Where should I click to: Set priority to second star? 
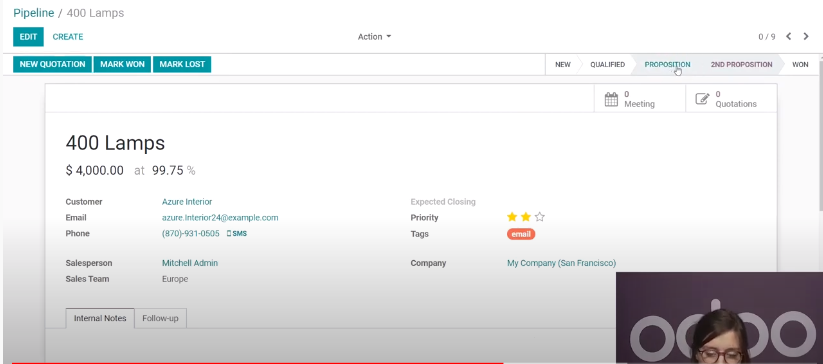pos(525,217)
